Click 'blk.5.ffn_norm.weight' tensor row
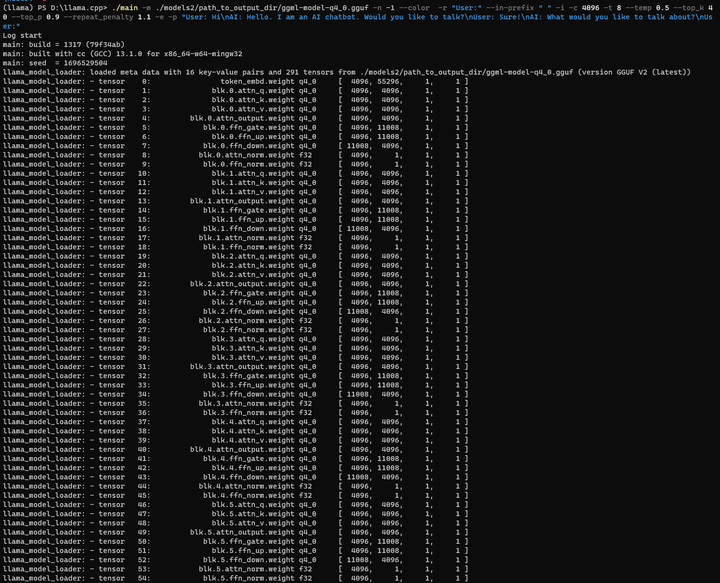The height and width of the screenshot is (583, 720). (x=235, y=578)
